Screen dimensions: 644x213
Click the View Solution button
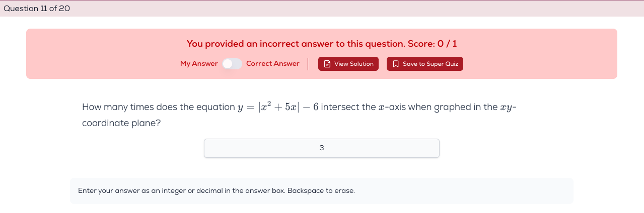click(x=348, y=64)
